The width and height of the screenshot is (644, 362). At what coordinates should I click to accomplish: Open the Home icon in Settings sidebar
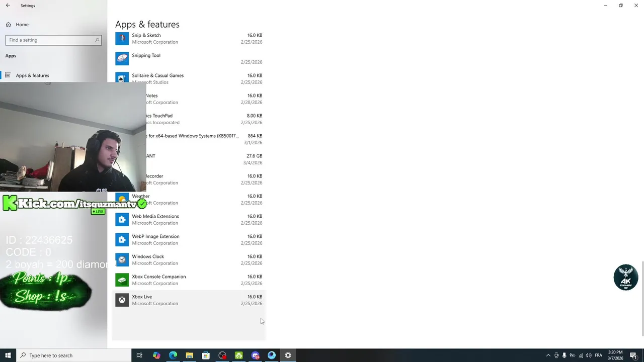tap(8, 24)
